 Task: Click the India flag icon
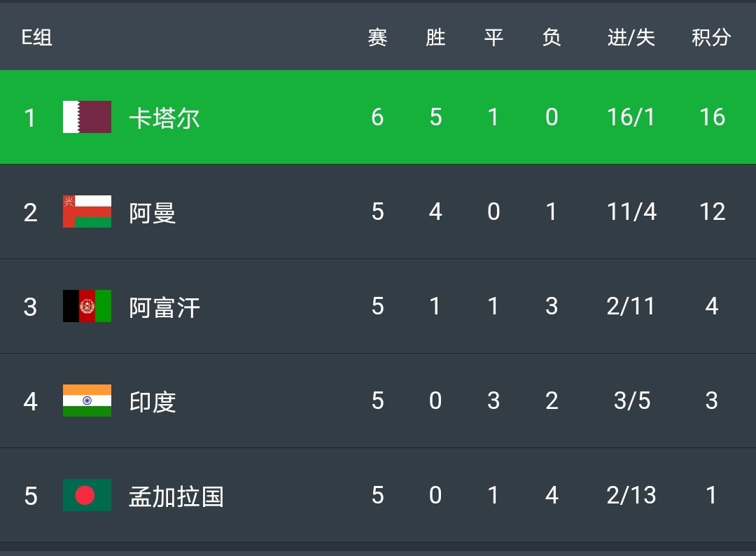86,401
